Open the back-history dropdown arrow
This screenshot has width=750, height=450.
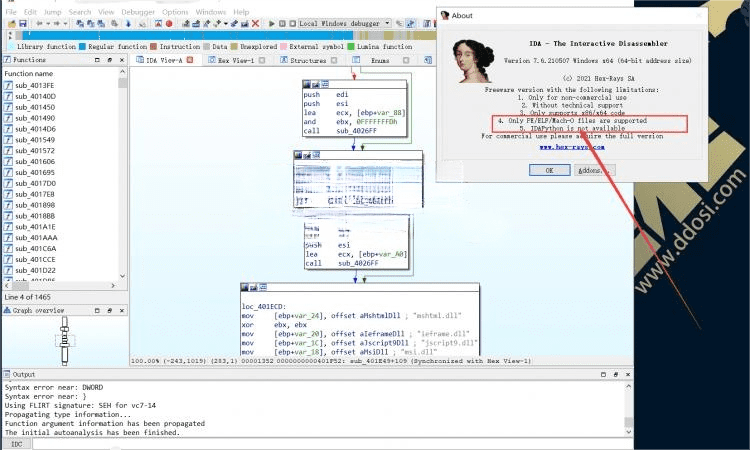48,23
